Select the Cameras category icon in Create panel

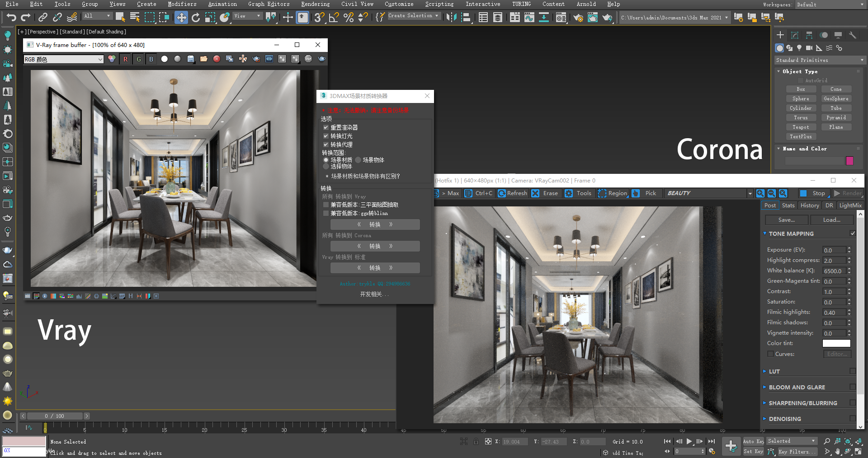pos(809,48)
